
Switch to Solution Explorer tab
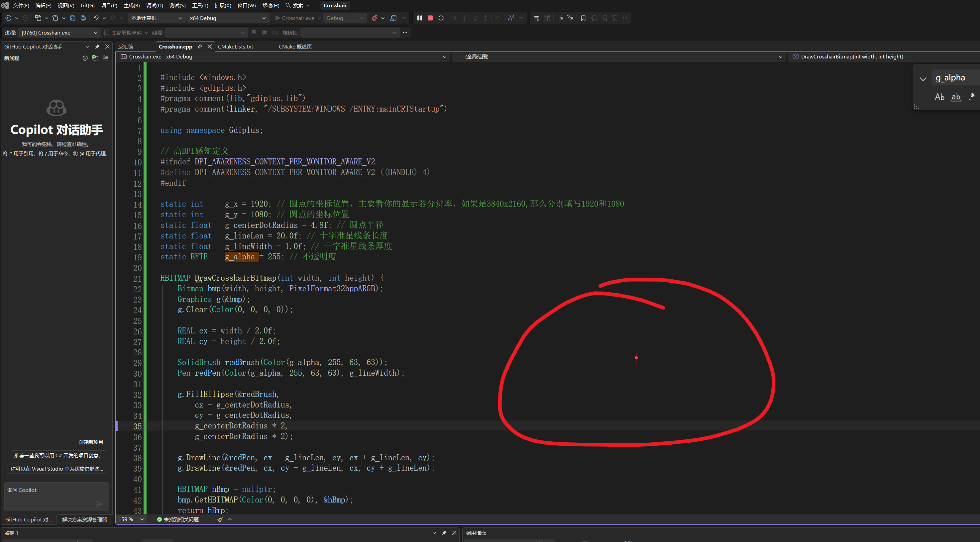tap(84, 519)
